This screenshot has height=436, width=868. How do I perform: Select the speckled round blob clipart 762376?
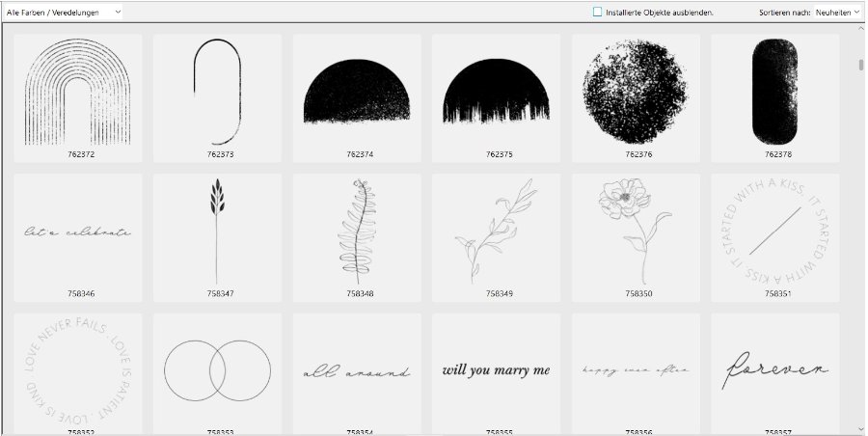click(x=637, y=98)
